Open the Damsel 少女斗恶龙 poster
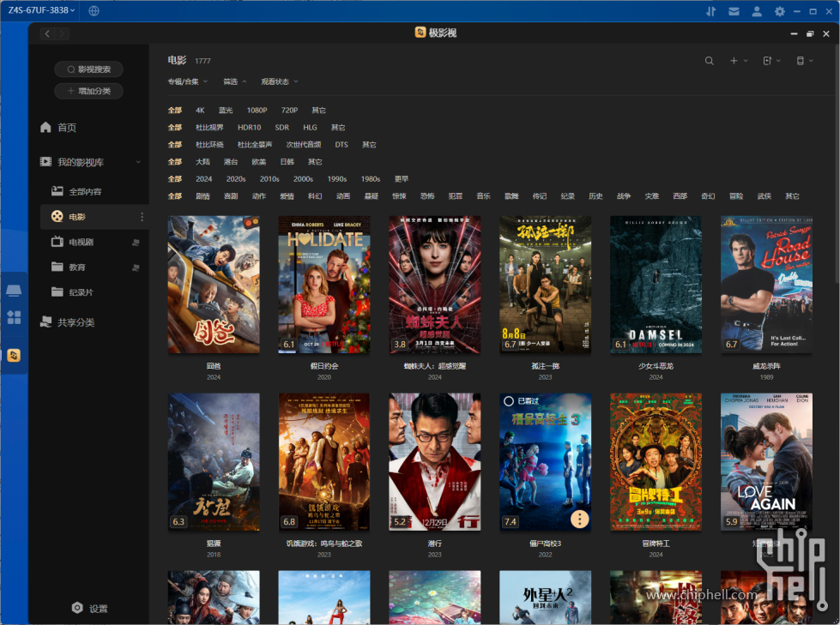 click(x=656, y=284)
